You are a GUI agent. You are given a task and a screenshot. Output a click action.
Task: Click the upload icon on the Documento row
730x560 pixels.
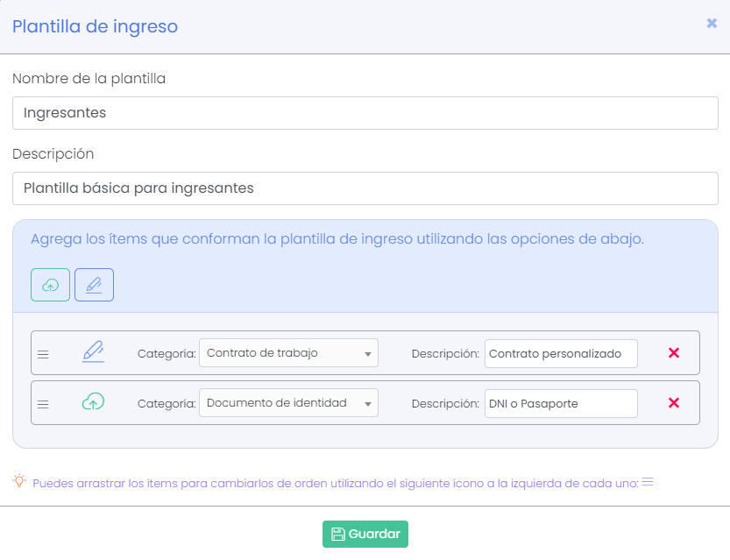[x=92, y=402]
